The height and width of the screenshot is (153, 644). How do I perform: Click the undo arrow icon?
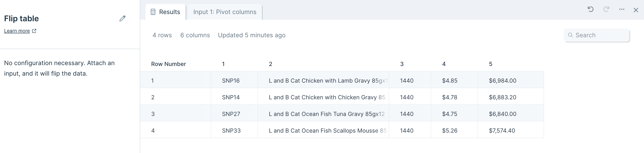pyautogui.click(x=590, y=9)
